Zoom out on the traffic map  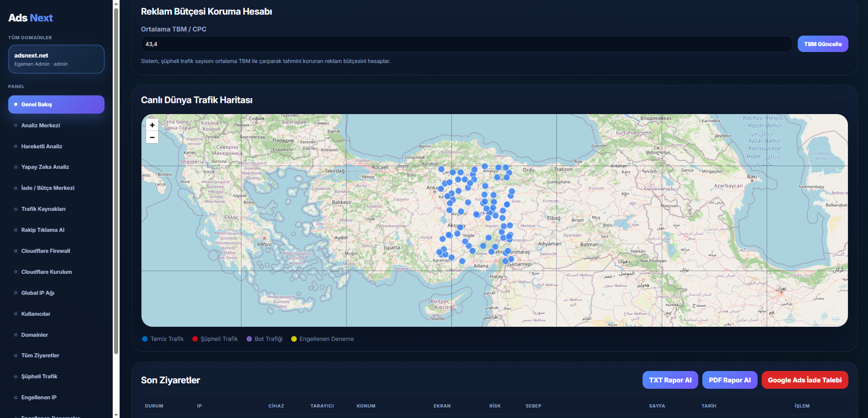point(152,137)
